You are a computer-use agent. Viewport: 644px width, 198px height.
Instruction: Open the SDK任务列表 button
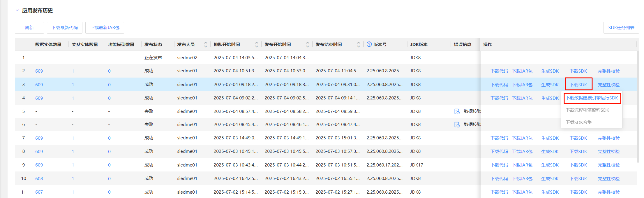click(x=621, y=28)
